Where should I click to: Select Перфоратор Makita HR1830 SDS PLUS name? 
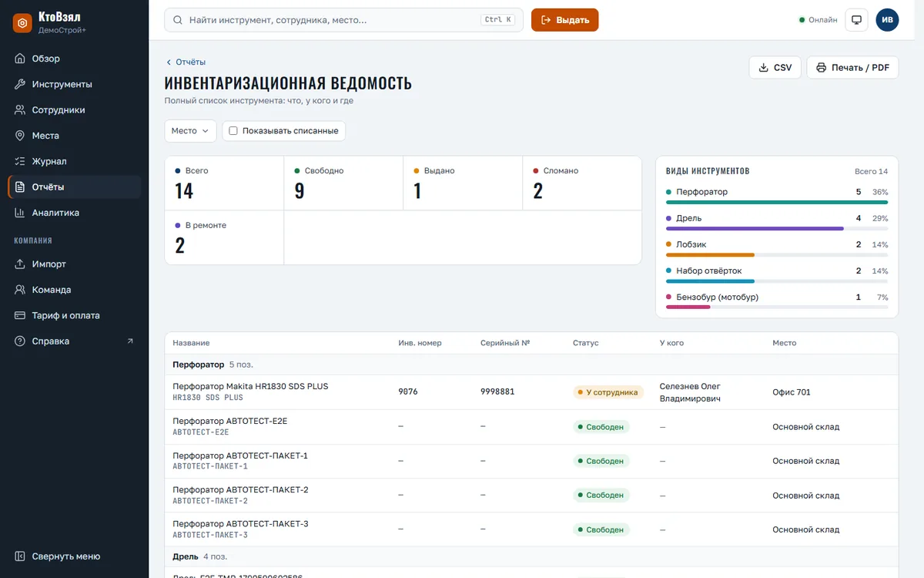click(250, 386)
